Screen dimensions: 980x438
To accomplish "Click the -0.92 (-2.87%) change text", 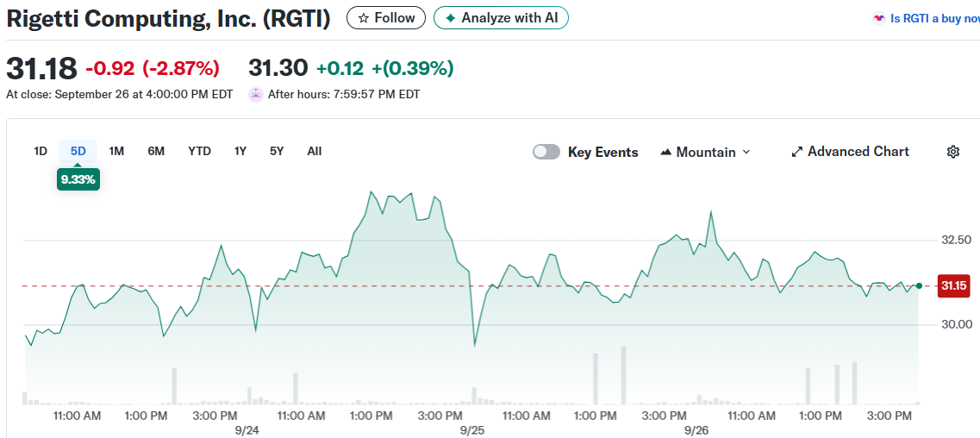I will point(153,68).
